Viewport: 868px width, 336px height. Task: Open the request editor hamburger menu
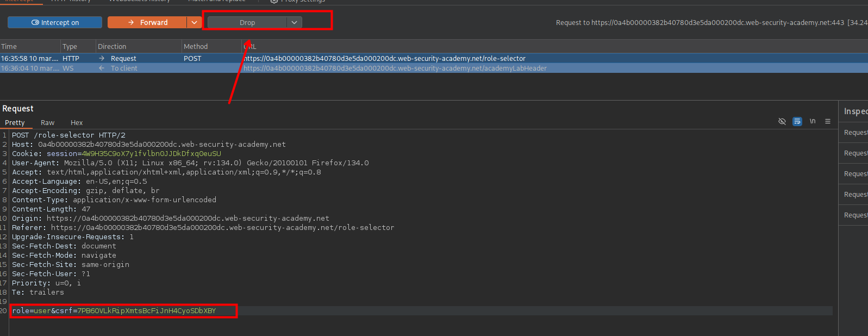pyautogui.click(x=828, y=121)
